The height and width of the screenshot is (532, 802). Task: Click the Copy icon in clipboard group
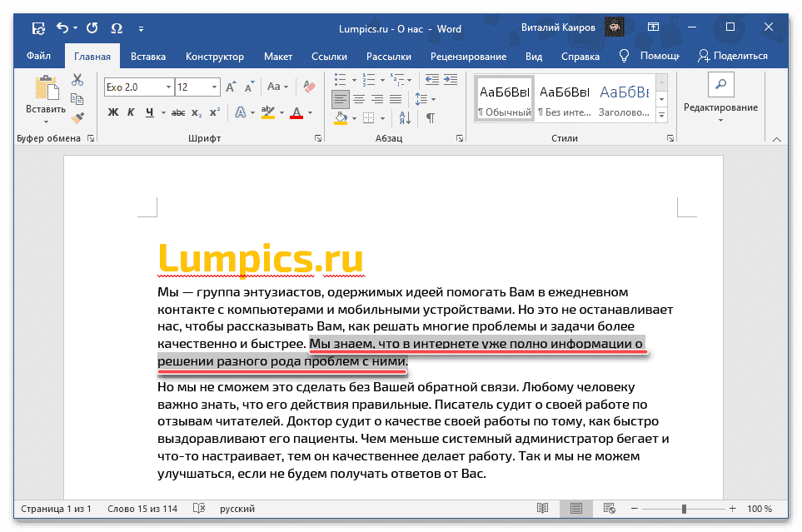[77, 98]
